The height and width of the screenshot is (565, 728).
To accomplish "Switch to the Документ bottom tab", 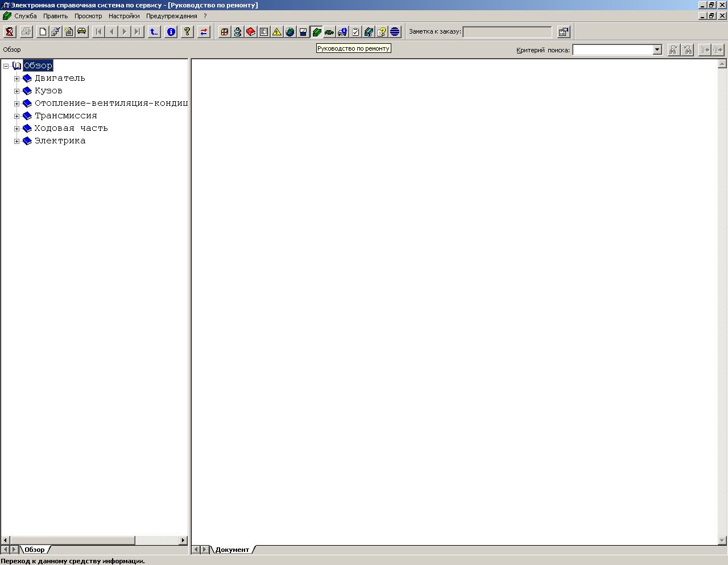I will coord(232,550).
